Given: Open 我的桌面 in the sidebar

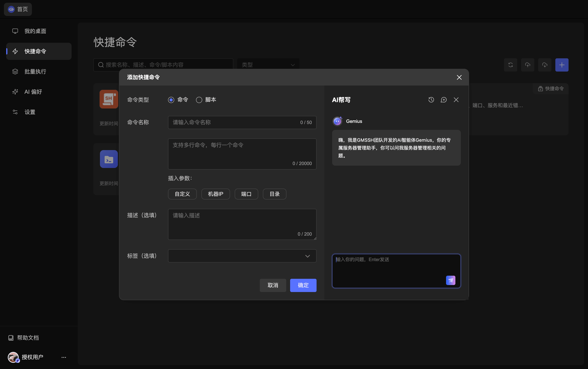Looking at the screenshot, I should (x=39, y=31).
